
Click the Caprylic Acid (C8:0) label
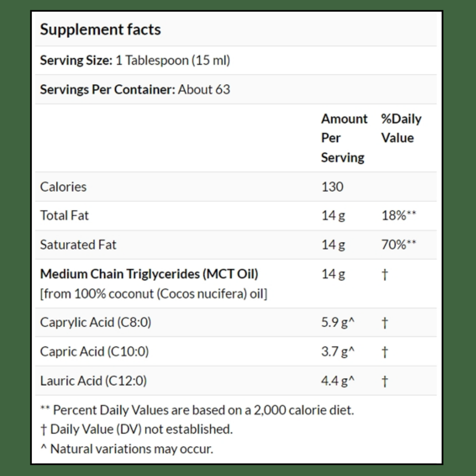point(95,322)
